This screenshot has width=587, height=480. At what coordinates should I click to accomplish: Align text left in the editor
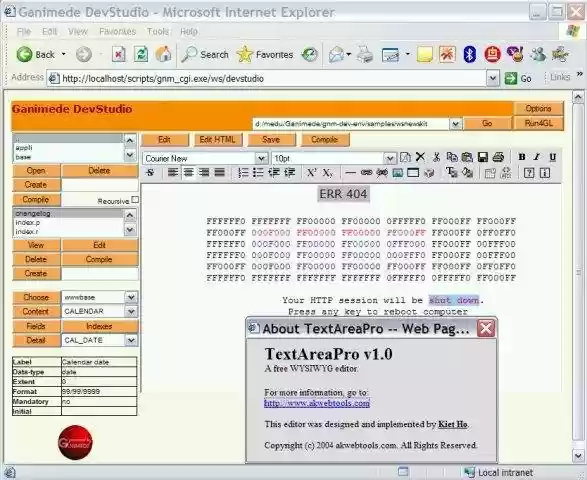(x=173, y=173)
